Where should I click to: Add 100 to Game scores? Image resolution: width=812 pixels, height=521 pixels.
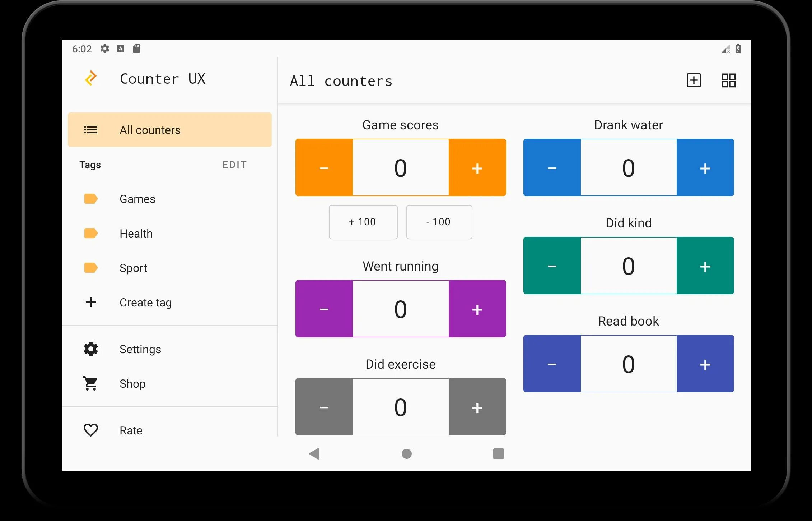tap(363, 222)
